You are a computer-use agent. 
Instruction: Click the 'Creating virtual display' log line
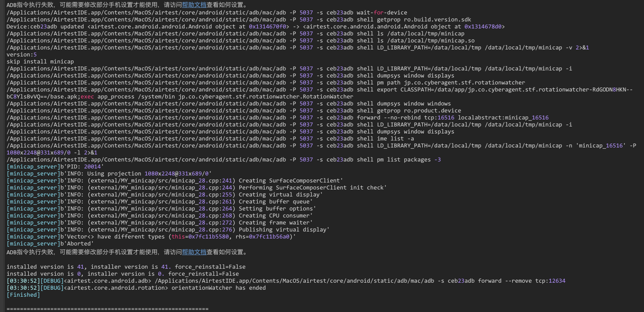coord(164,195)
